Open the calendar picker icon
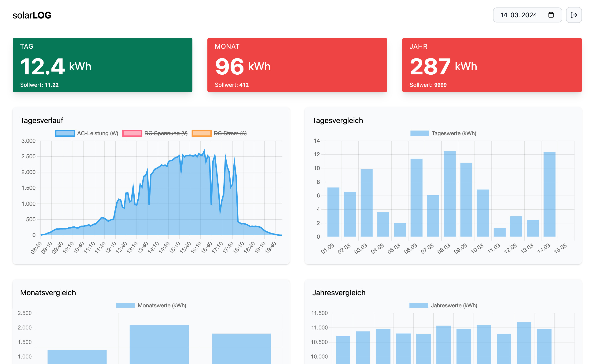 (x=551, y=15)
